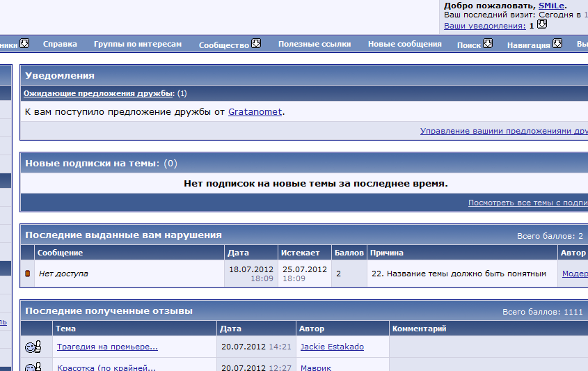Open Посмотреть все темы с подписками link
The image size is (588, 371).
point(528,203)
